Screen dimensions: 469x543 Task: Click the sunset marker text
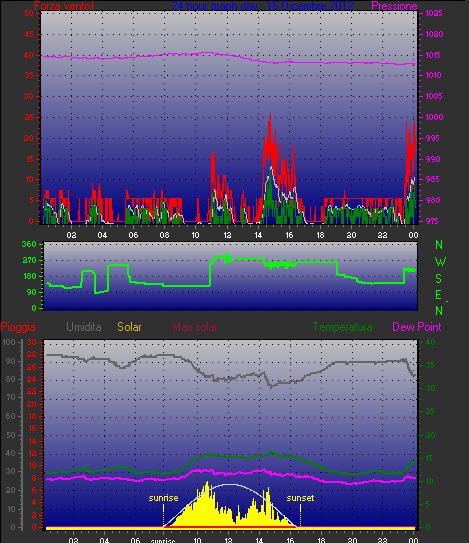coord(300,498)
